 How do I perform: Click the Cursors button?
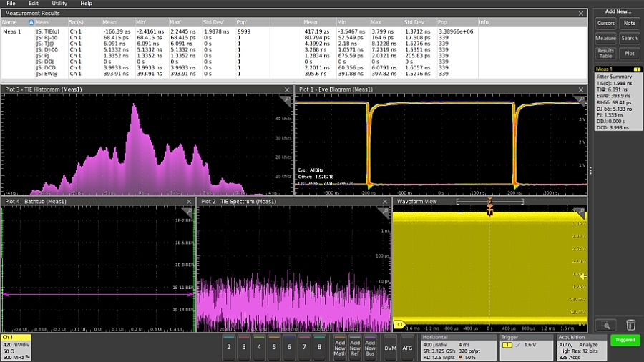point(605,24)
